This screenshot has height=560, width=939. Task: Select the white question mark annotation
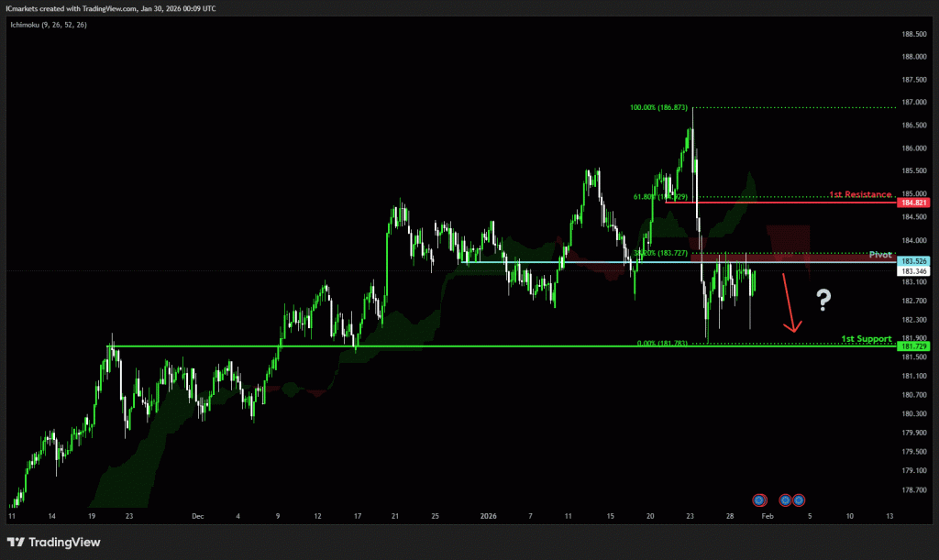click(823, 299)
